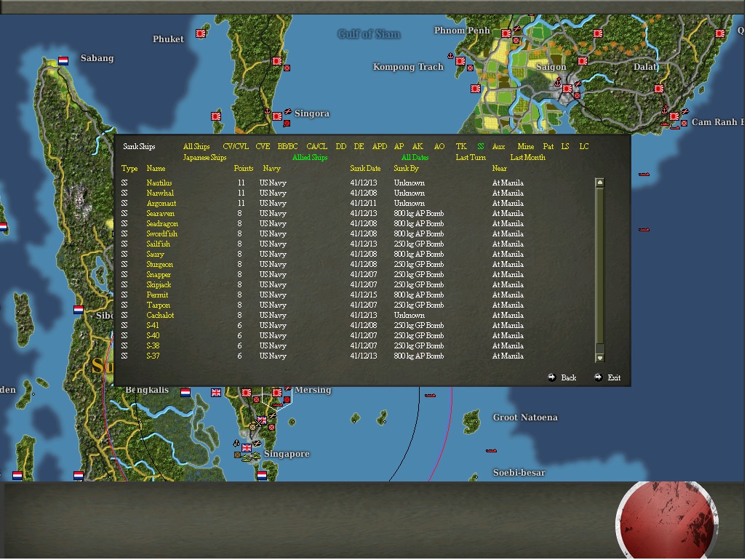Screen dimensions: 747x560
Task: Show Japanese Ships only
Action: click(205, 158)
